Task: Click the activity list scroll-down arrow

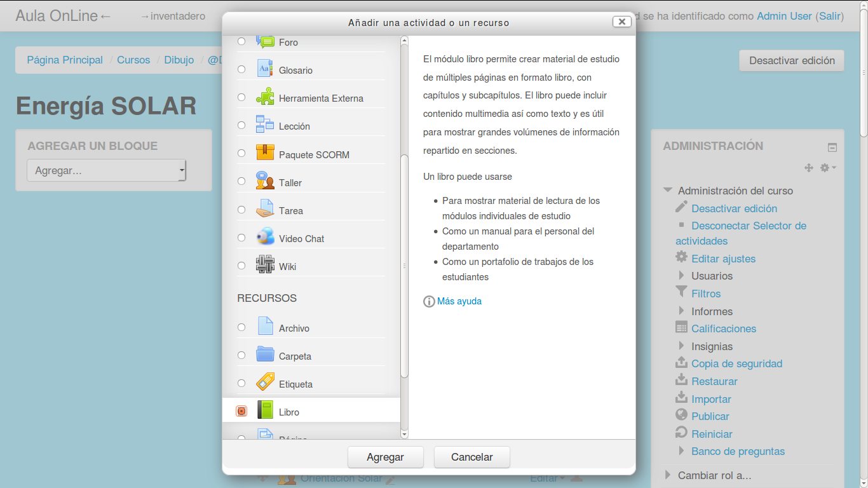Action: [404, 434]
